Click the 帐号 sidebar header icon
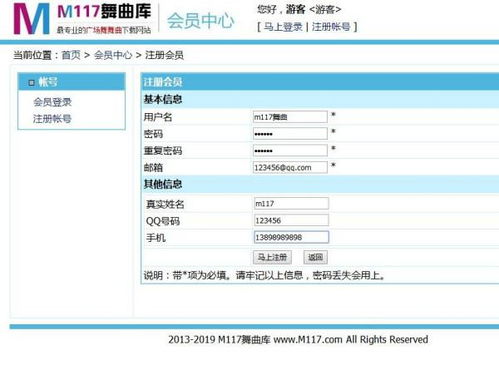Image resolution: width=499 pixels, height=370 pixels. 32,82
